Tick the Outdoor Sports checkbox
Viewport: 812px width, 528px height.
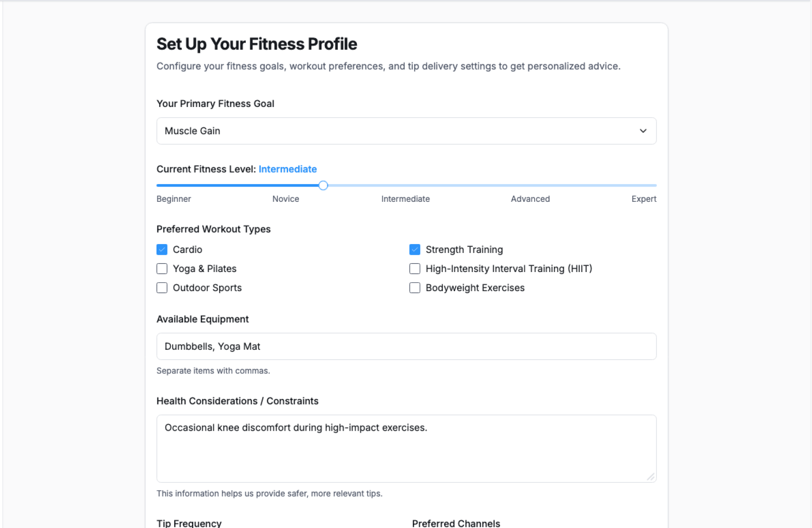(162, 288)
